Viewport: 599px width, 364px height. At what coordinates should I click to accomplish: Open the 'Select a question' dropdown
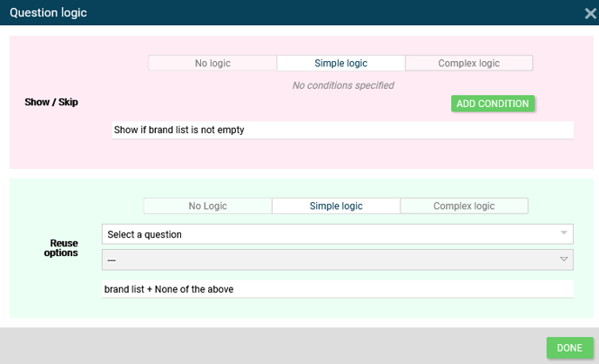331,234
